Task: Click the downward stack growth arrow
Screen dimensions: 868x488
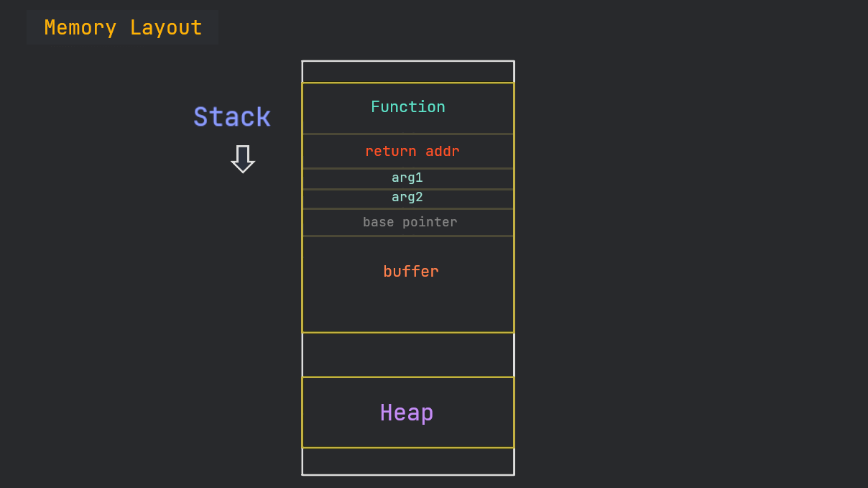Action: (243, 159)
